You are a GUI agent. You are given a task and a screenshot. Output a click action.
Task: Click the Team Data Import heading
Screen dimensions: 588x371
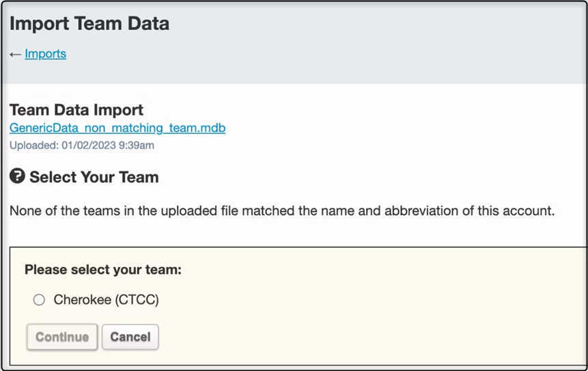pos(76,109)
